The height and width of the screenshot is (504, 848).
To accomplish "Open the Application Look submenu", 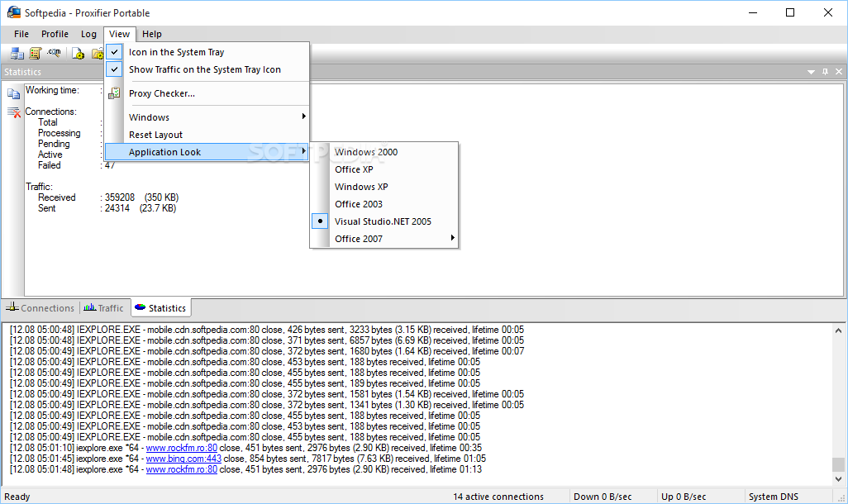I will click(x=207, y=152).
